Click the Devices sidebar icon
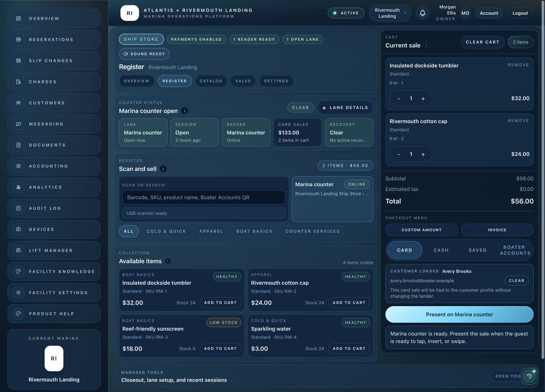The width and height of the screenshot is (545, 392). [x=18, y=229]
